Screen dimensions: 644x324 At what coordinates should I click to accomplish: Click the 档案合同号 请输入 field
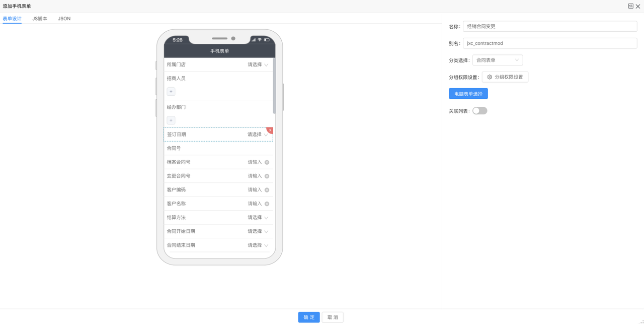255,162
